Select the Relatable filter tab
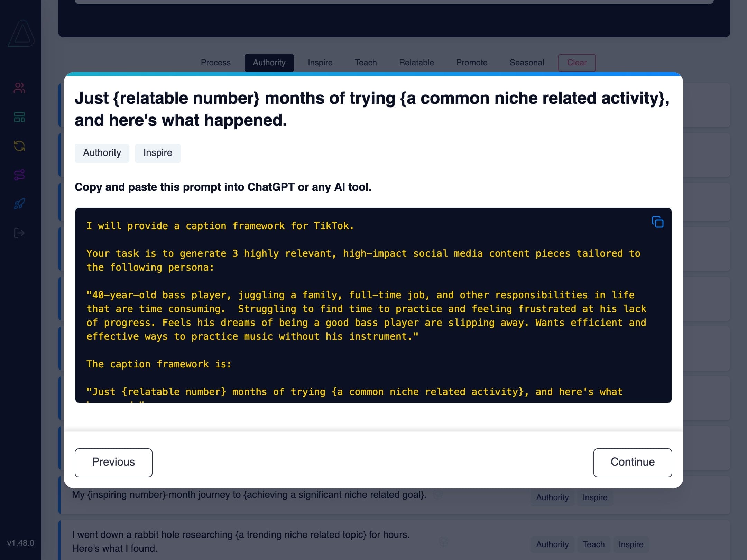The image size is (747, 560). (416, 63)
